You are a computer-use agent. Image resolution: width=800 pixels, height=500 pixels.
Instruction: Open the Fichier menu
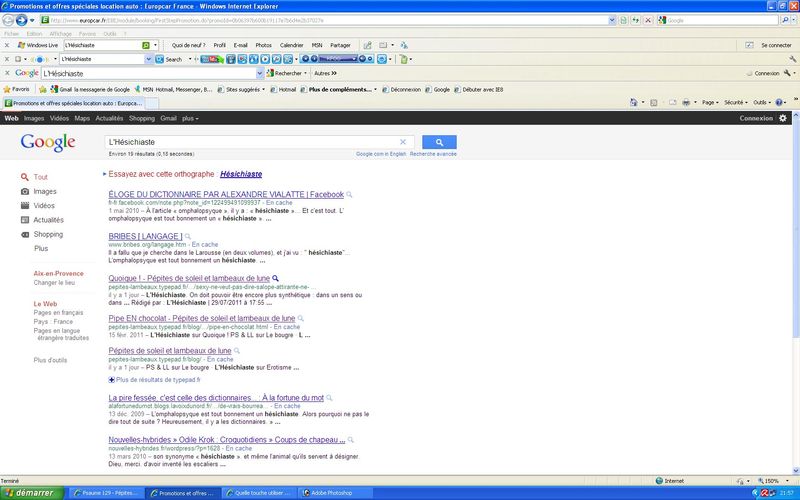(11, 34)
